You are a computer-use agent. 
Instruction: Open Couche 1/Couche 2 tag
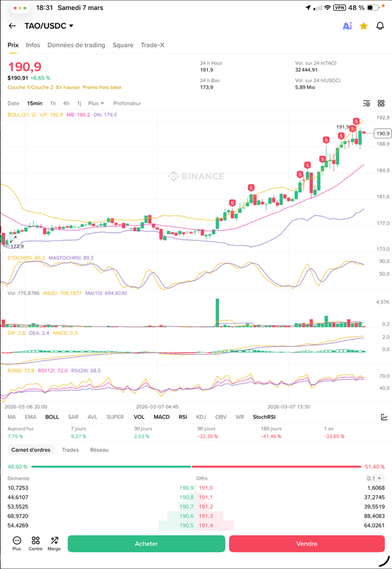click(30, 87)
